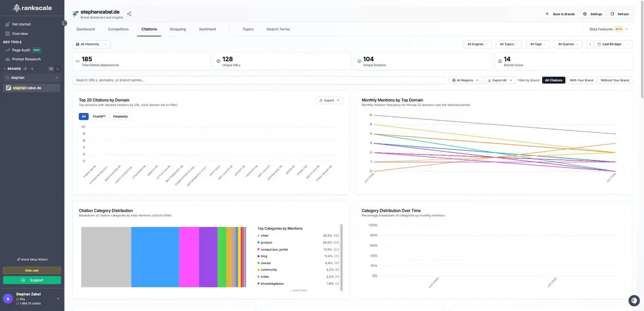This screenshot has width=644, height=311.
Task: Click the stephanzabel.de brand logo in sidebar list
Action: (8, 88)
